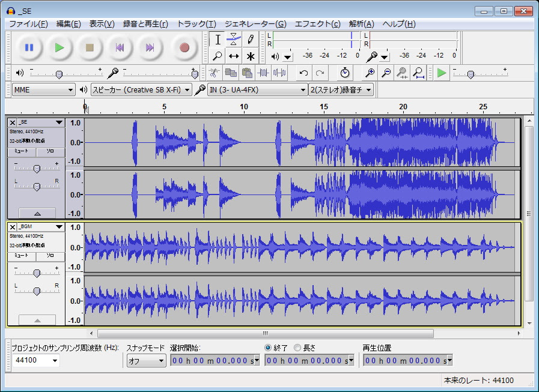Screen dimensions: 539x392
Task: Skip to end of the project
Action: 150,47
